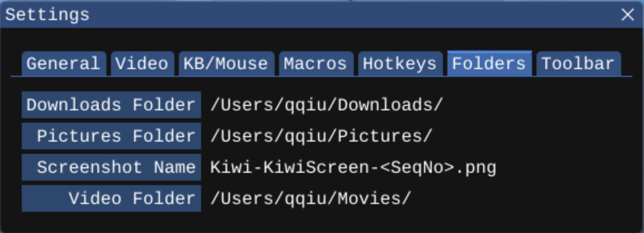Image resolution: width=644 pixels, height=233 pixels.
Task: Click the Folders tab
Action: tap(489, 64)
